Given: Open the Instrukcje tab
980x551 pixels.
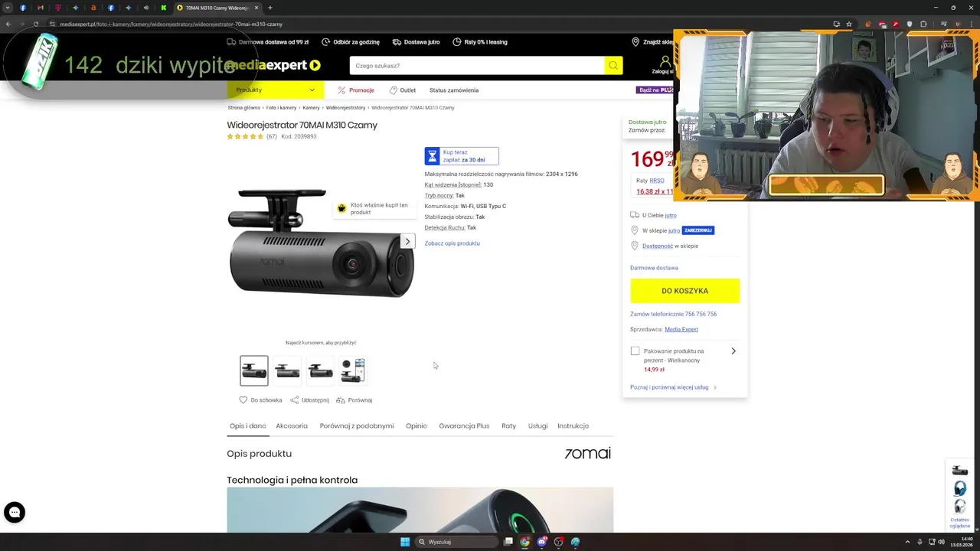Looking at the screenshot, I should click(573, 426).
